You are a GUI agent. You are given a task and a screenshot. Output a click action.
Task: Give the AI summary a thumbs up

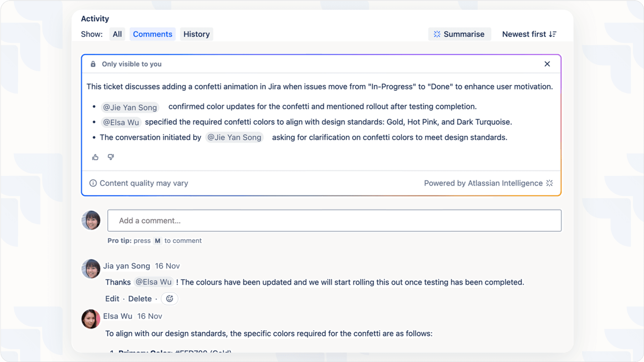pos(95,157)
